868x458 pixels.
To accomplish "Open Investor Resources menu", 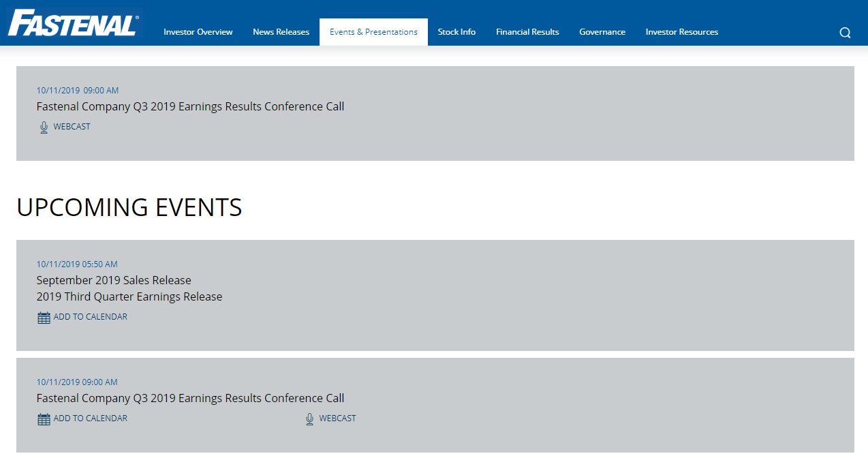I will (682, 32).
